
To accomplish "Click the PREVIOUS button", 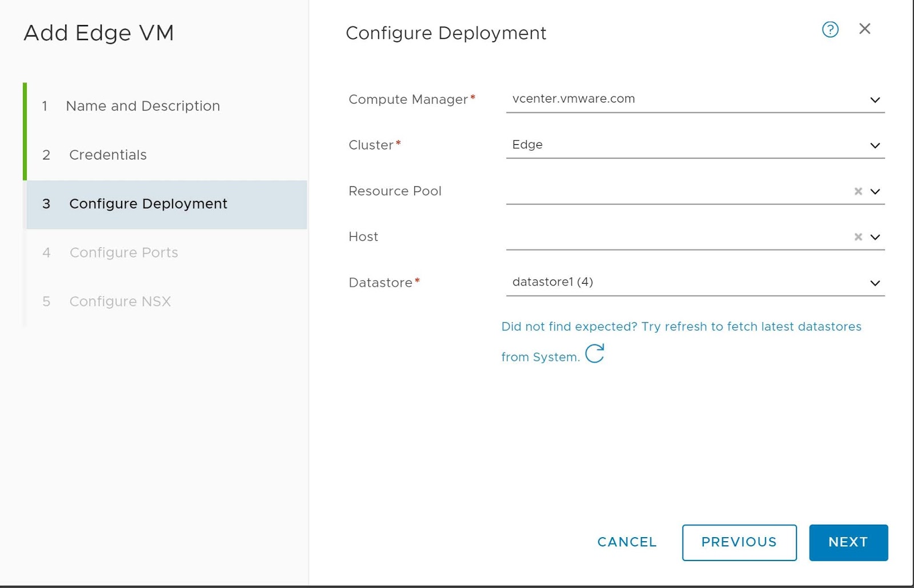I will (739, 542).
